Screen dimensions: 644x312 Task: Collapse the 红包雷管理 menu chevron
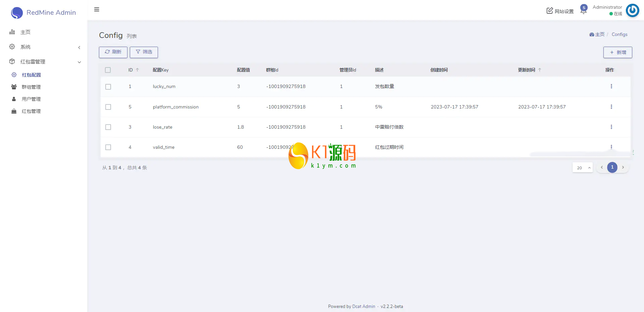(79, 62)
